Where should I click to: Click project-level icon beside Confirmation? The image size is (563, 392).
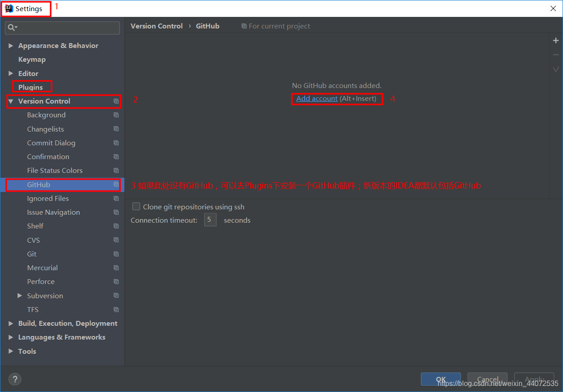click(116, 157)
